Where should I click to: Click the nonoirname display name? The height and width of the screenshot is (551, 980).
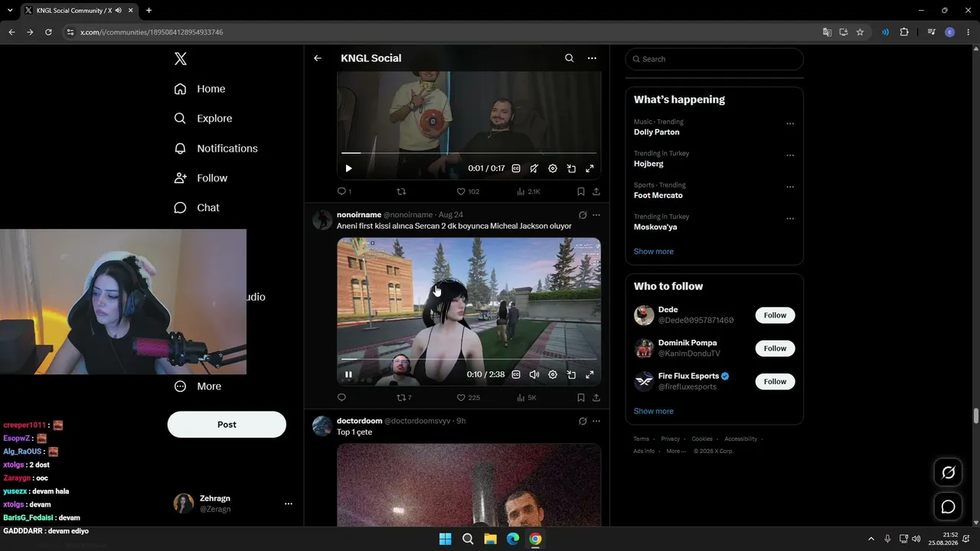tap(359, 215)
